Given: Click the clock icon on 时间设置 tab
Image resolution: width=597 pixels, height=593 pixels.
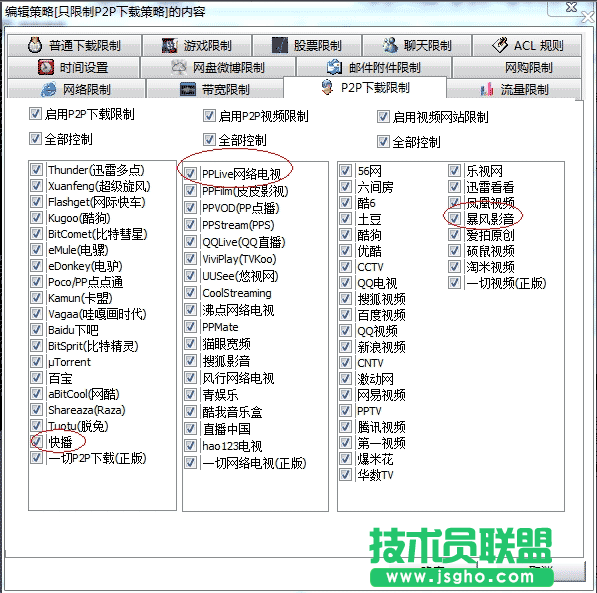Looking at the screenshot, I should click(x=46, y=67).
